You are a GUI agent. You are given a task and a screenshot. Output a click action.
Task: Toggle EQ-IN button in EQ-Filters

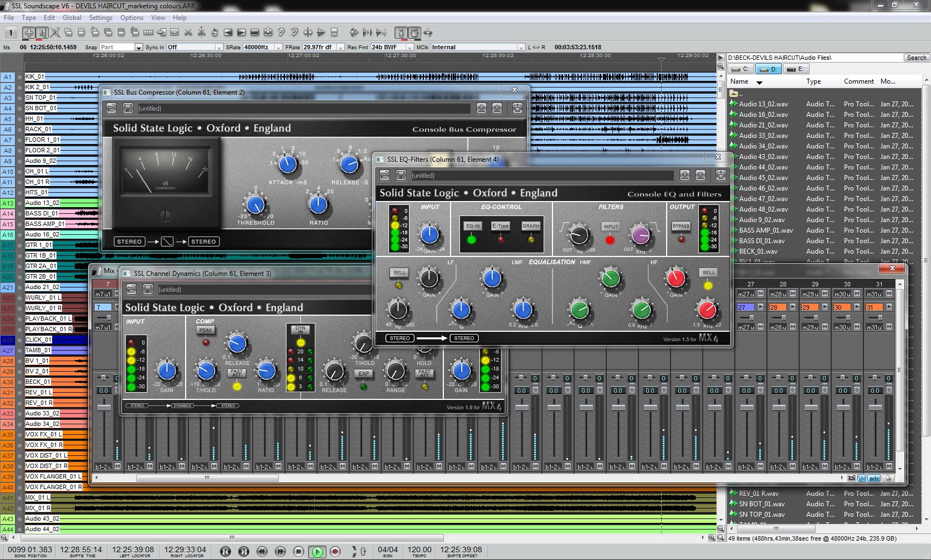pos(473,226)
